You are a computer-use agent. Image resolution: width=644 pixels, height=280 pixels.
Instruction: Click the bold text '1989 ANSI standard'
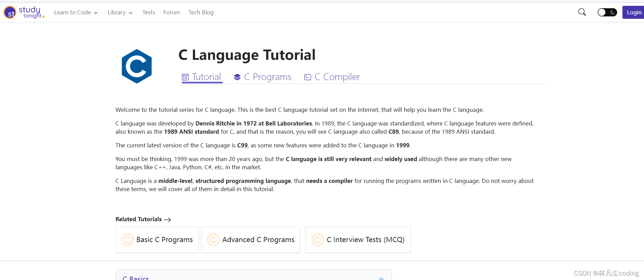point(192,132)
